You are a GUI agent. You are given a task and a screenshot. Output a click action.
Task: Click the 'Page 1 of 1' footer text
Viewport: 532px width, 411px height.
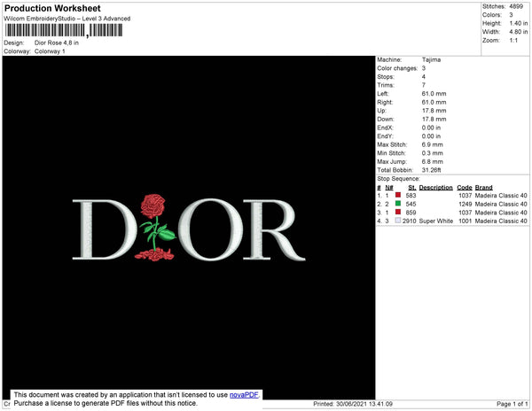pyautogui.click(x=512, y=404)
